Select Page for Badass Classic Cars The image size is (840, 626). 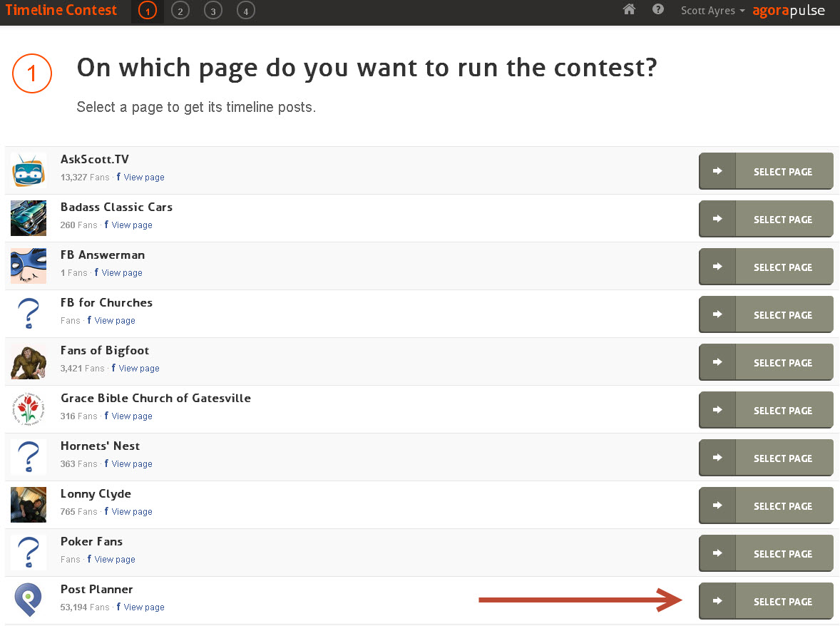coord(783,219)
